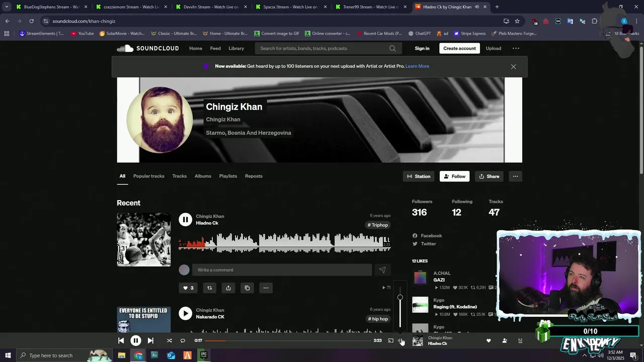Follow Chingiz Khan
This screenshot has width=644, height=362.
tap(455, 176)
